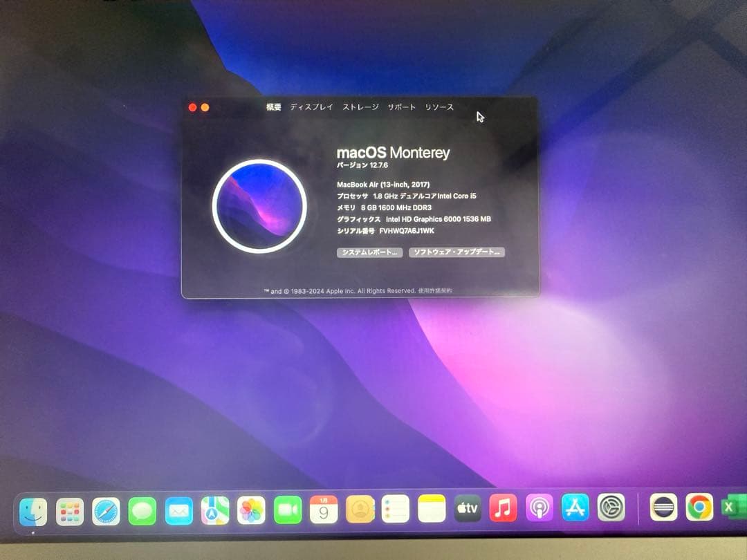This screenshot has height=560, width=747.
Task: Click the memory text 8 GB 1600 MHz DDR3
Action: (x=396, y=207)
